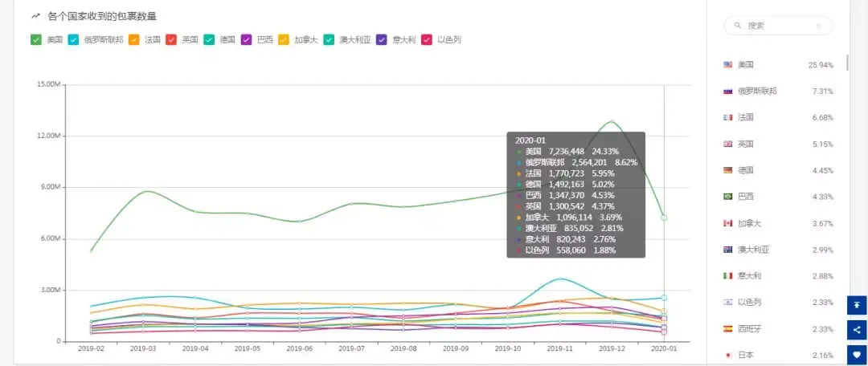Click the 2019-11 point on Russia line

click(559, 279)
